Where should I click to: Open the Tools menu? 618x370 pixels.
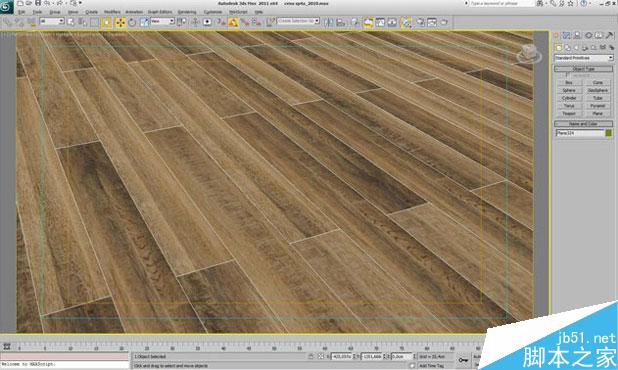click(x=37, y=12)
